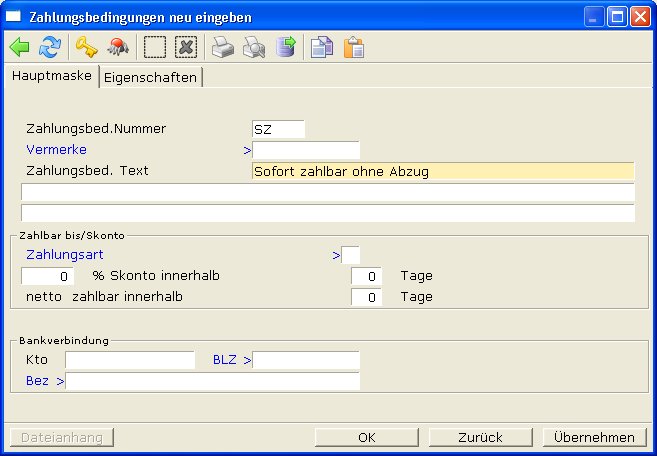Click the Zurück button
This screenshot has width=657, height=456.
pyautogui.click(x=479, y=437)
